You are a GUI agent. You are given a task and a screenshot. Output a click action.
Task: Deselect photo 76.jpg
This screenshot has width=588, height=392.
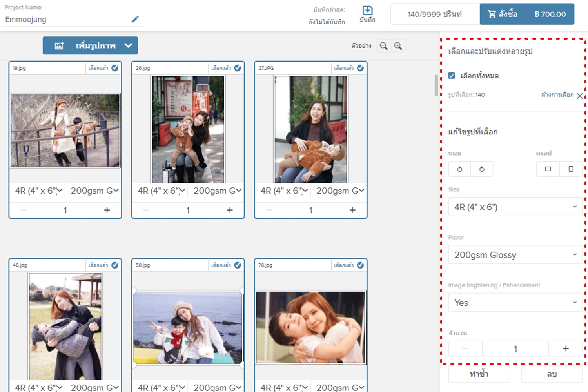349,265
